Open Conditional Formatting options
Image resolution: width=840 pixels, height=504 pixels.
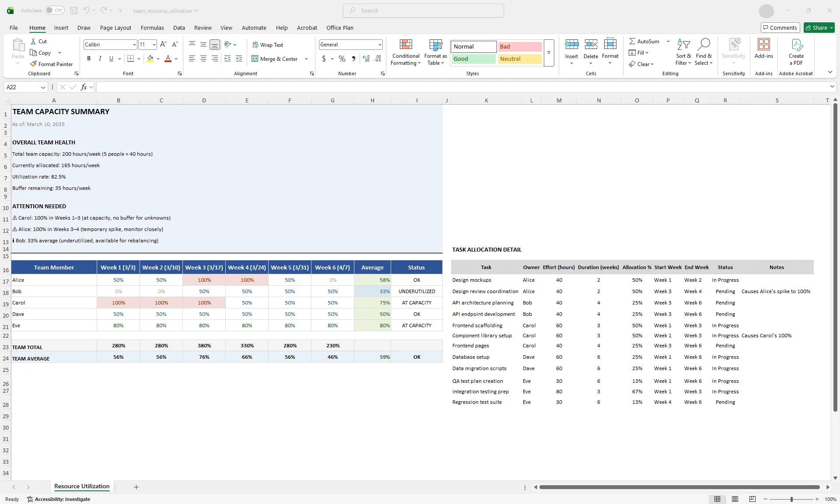point(406,52)
